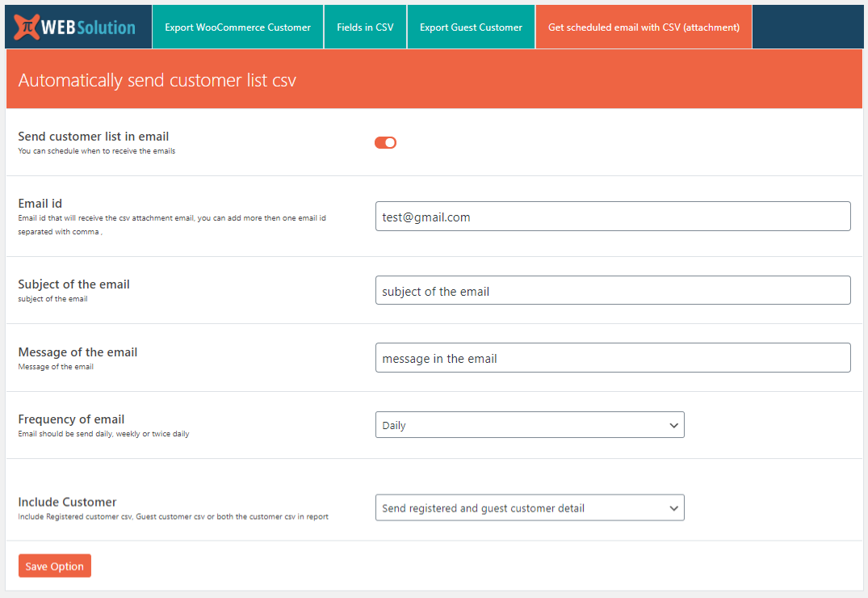The width and height of the screenshot is (868, 598).
Task: Switch to the Fields in CSV tab
Action: [365, 27]
